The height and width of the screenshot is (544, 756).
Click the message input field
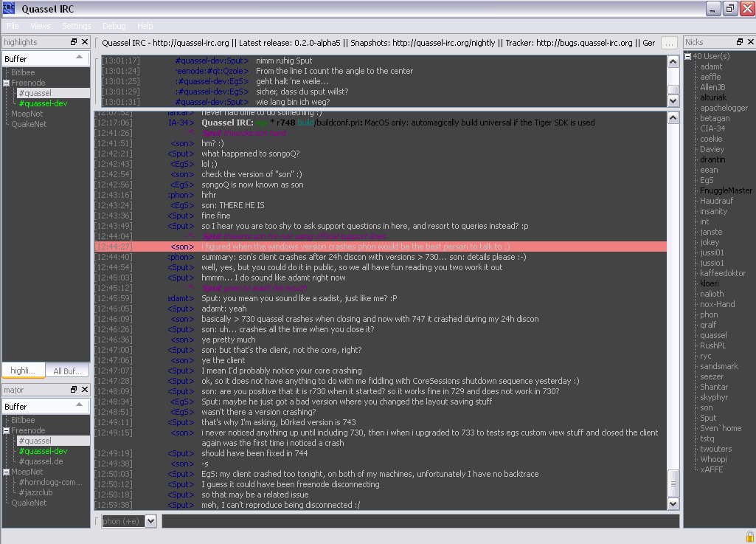pos(420,521)
